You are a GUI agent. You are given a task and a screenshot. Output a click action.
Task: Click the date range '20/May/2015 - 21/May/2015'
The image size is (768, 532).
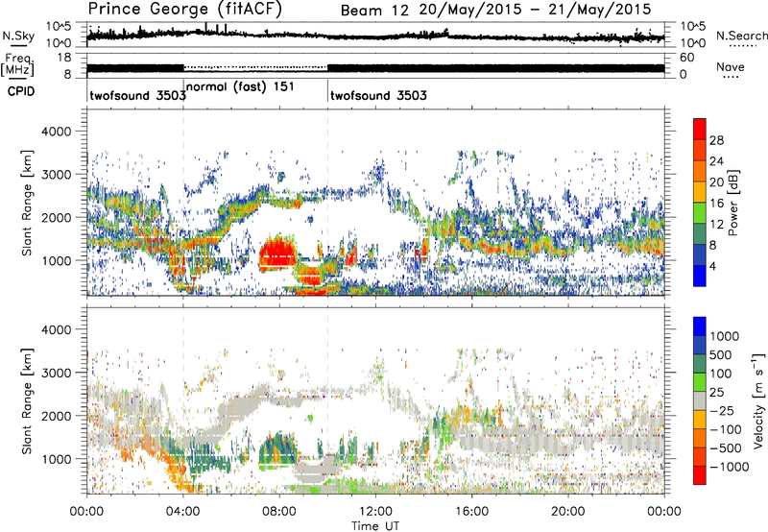(536, 10)
